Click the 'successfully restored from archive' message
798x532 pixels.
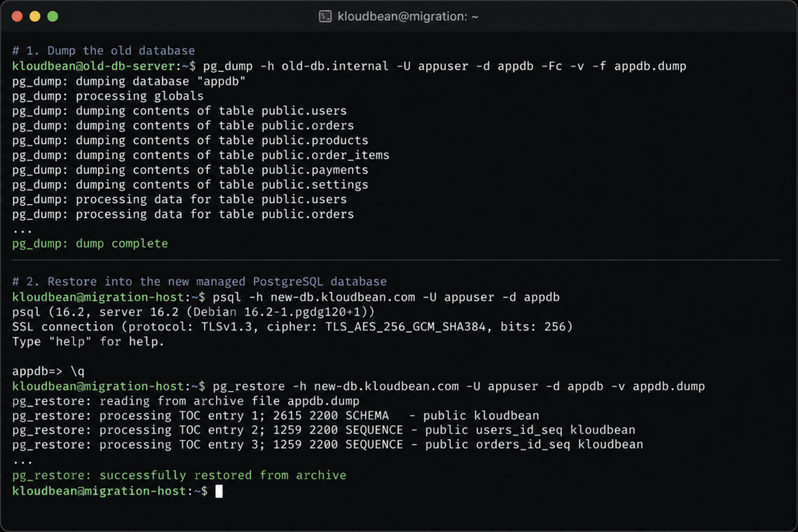pyautogui.click(x=223, y=475)
